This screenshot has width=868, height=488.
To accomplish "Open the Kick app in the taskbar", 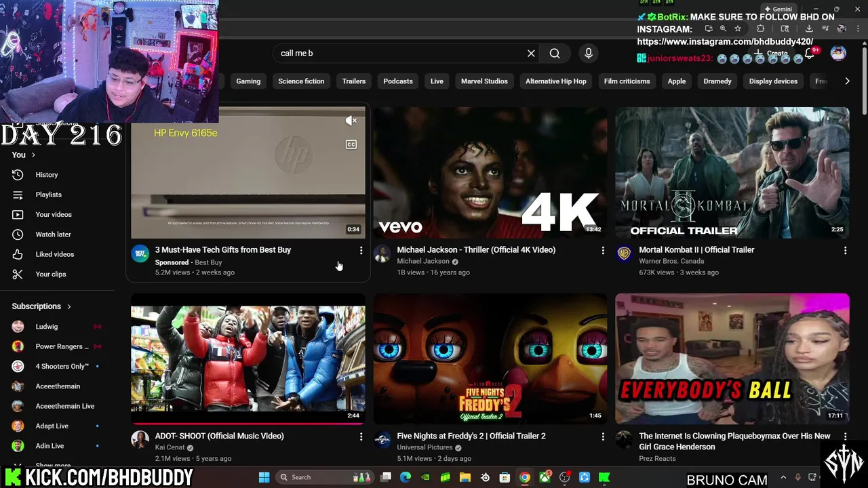I will (604, 477).
